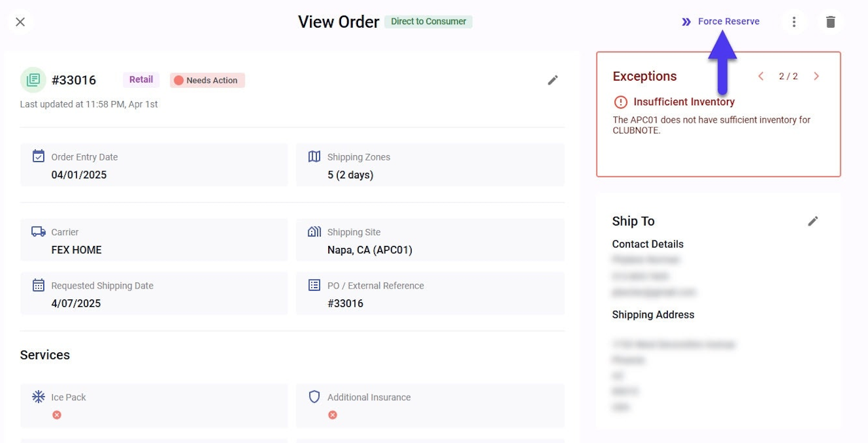
Task: Click the Requested Shipping Date calendar icon
Action: tap(39, 285)
